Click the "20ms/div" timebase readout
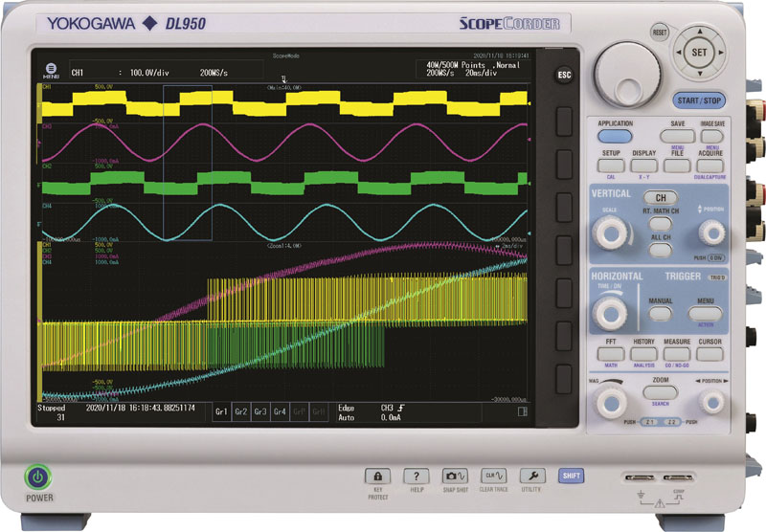Screen dimensions: 766x532 (482, 73)
